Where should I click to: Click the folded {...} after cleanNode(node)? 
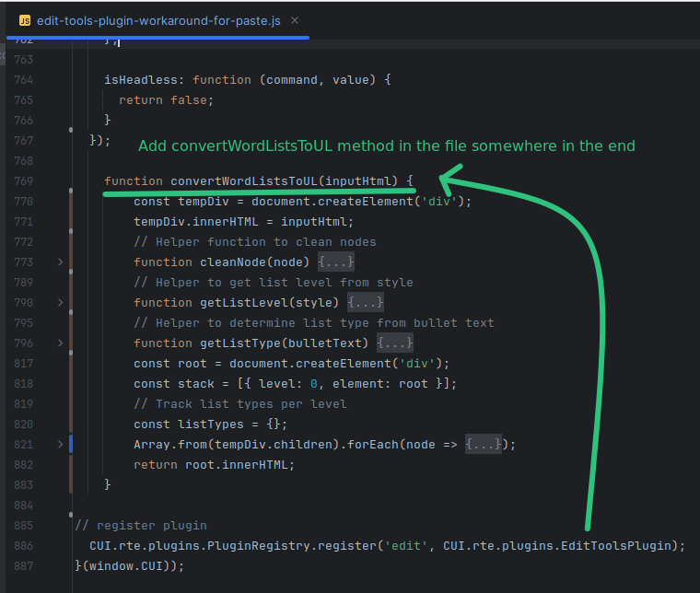click(x=335, y=262)
